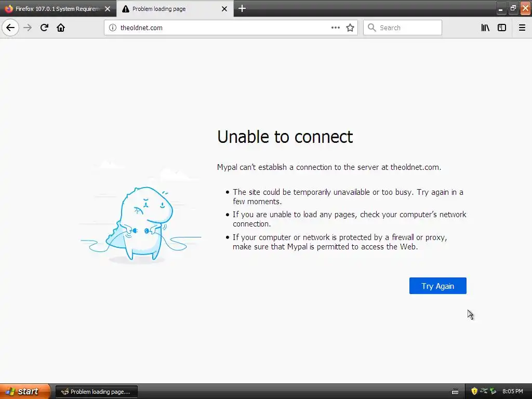Bookmark this page with the star
Screen dimensions: 532x399
350,28
